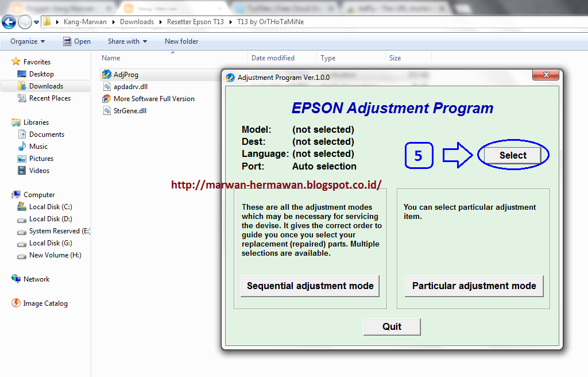Navigate to Downloads in the breadcrumb
588x377 pixels.
pyautogui.click(x=137, y=22)
